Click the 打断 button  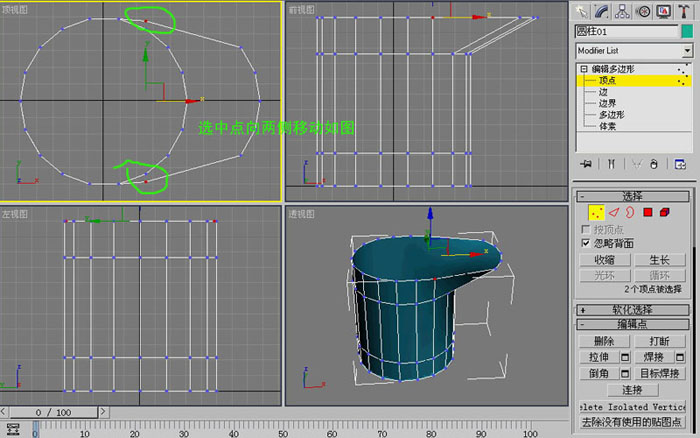[660, 341]
